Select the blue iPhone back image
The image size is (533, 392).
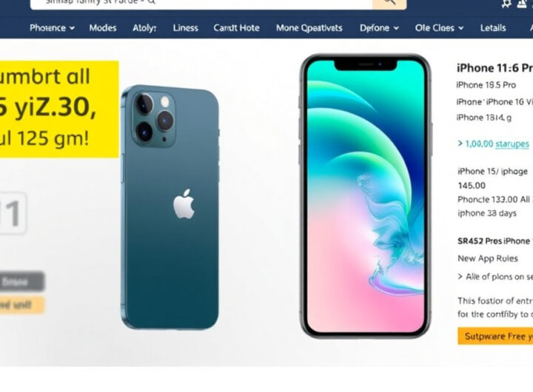click(170, 207)
